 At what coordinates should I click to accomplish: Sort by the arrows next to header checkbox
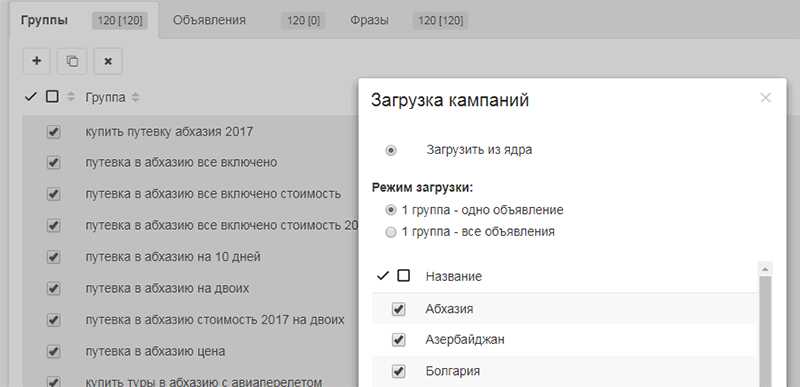click(x=71, y=97)
